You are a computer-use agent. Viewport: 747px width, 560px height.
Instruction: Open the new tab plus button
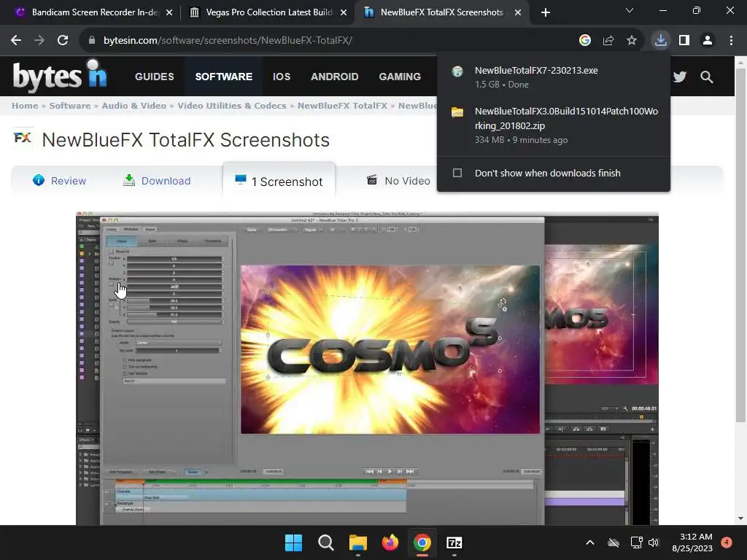(546, 12)
